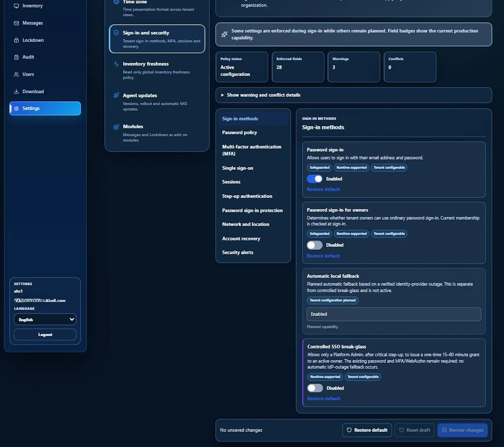
Task: Toggle the Password sign-in switch
Action: tap(314, 179)
